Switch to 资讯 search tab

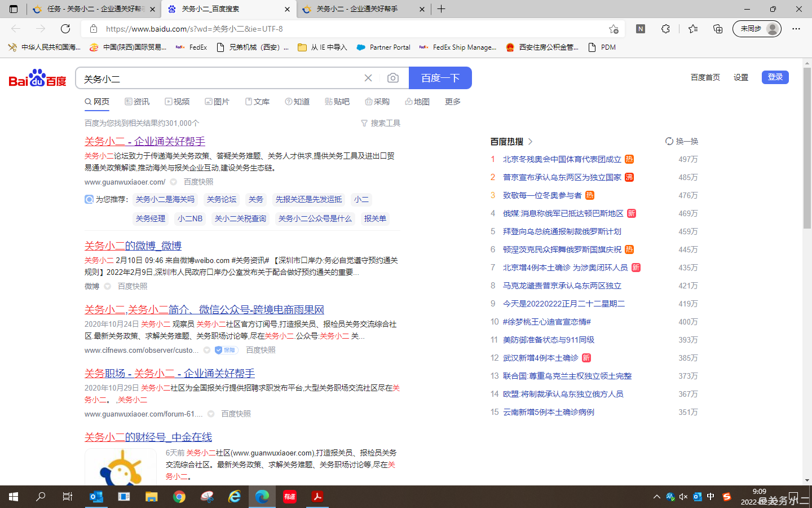(137, 102)
